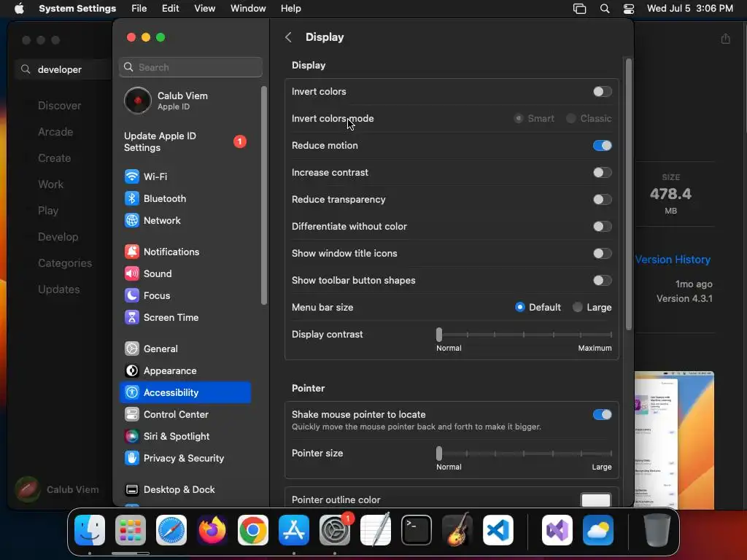This screenshot has width=747, height=560.
Task: Click the Pointer size slider
Action: tap(524, 454)
